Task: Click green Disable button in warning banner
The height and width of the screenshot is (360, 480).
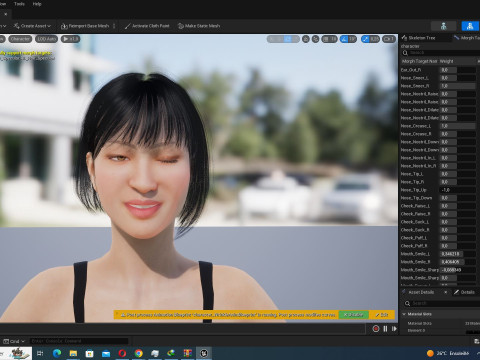Action: [354, 315]
